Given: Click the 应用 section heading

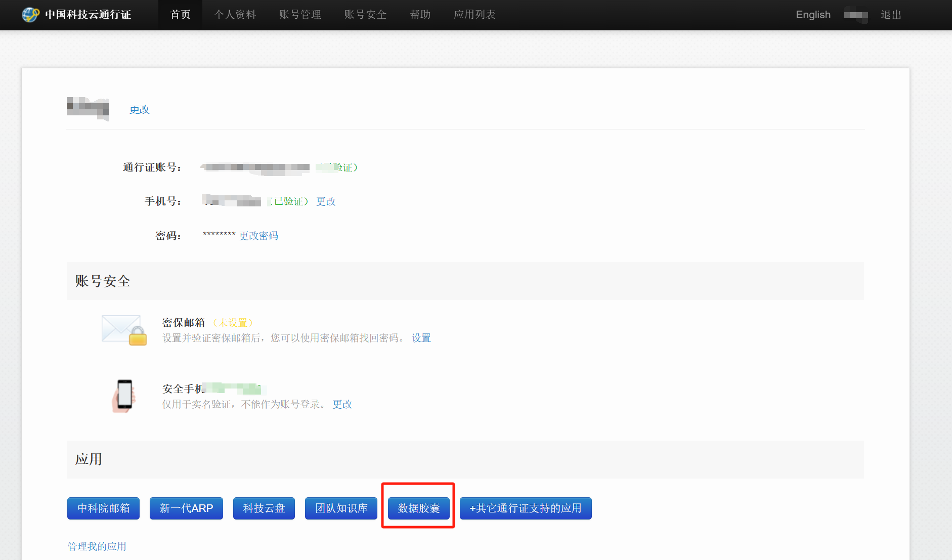Looking at the screenshot, I should [89, 459].
